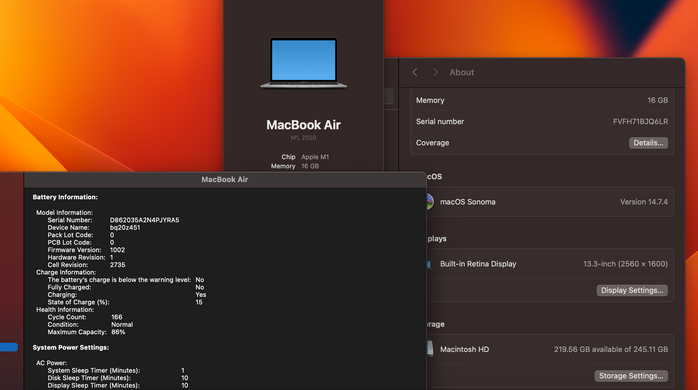Click Pack Lot Code row

click(81, 235)
